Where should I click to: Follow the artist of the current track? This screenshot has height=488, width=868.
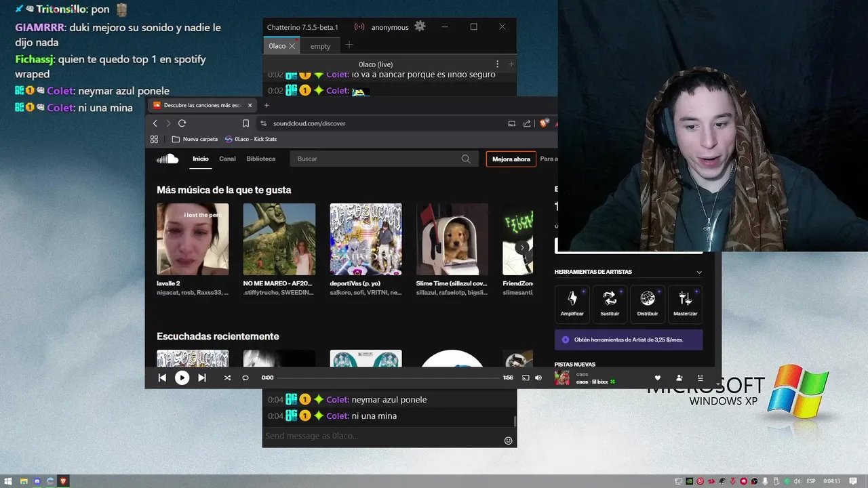click(679, 378)
